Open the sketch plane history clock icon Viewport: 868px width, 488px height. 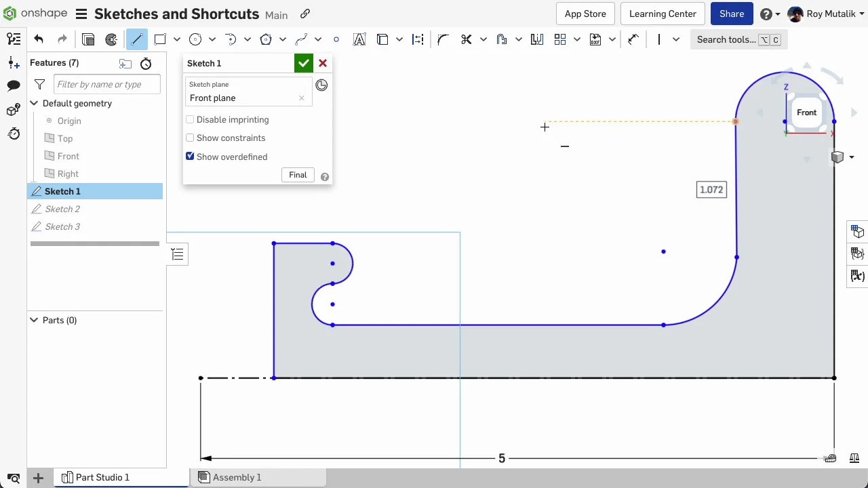click(321, 85)
